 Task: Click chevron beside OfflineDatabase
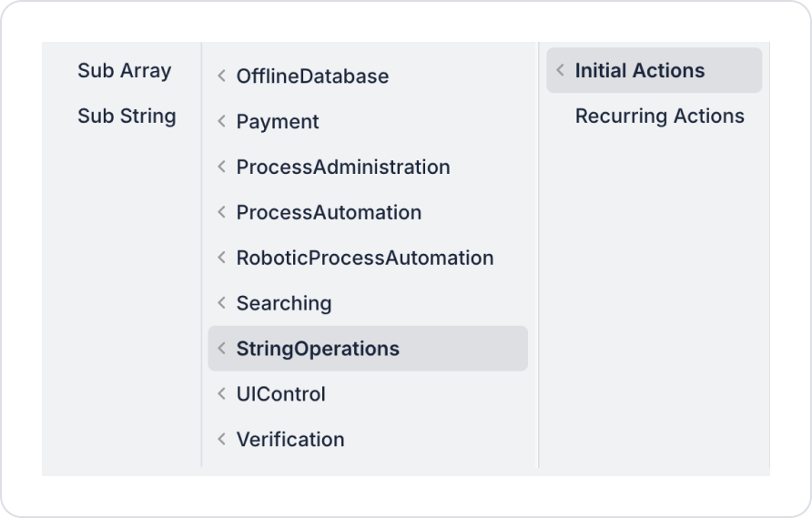point(221,76)
